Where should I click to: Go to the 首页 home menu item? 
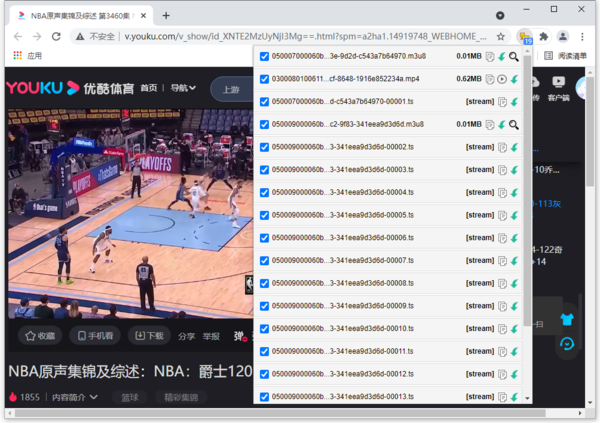[148, 88]
